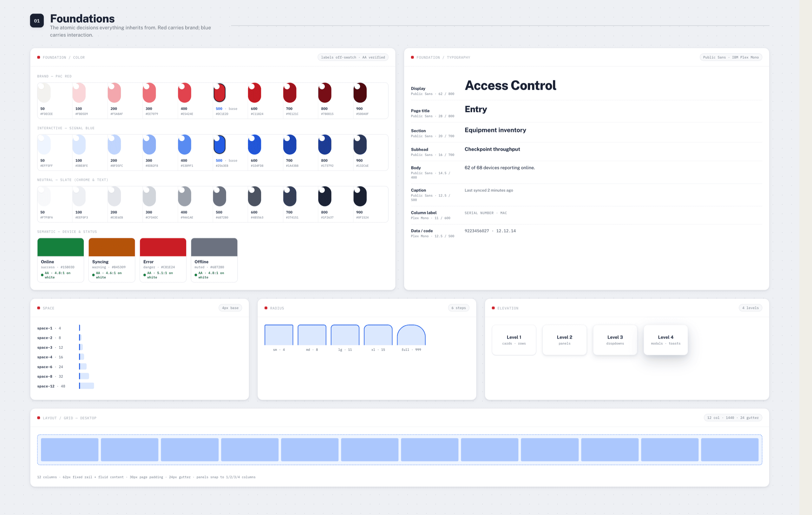The width and height of the screenshot is (812, 515).
Task: Open the Offline muted color card
Action: (x=214, y=260)
